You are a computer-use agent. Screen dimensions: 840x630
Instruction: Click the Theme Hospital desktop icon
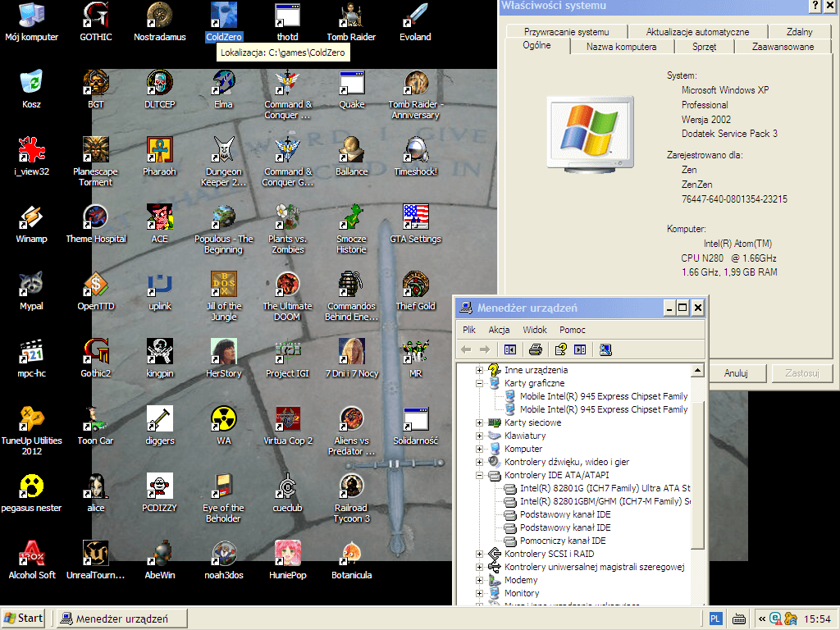(96, 223)
